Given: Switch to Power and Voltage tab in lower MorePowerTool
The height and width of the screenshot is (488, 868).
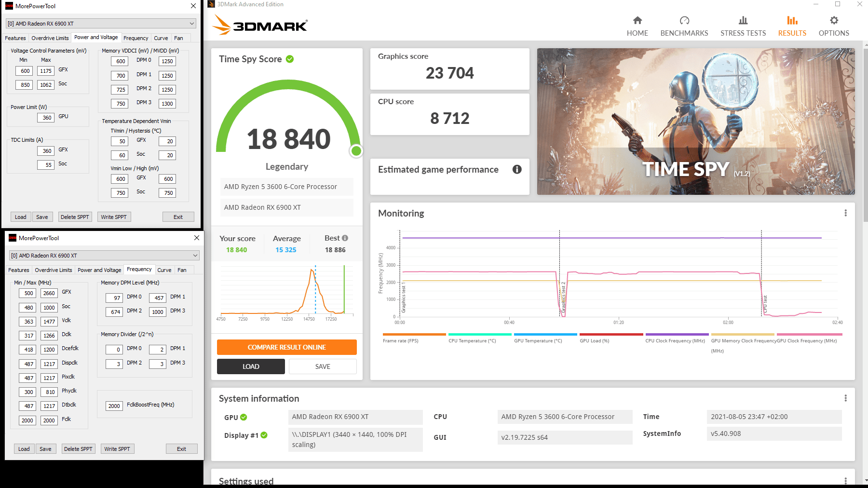Looking at the screenshot, I should 99,270.
